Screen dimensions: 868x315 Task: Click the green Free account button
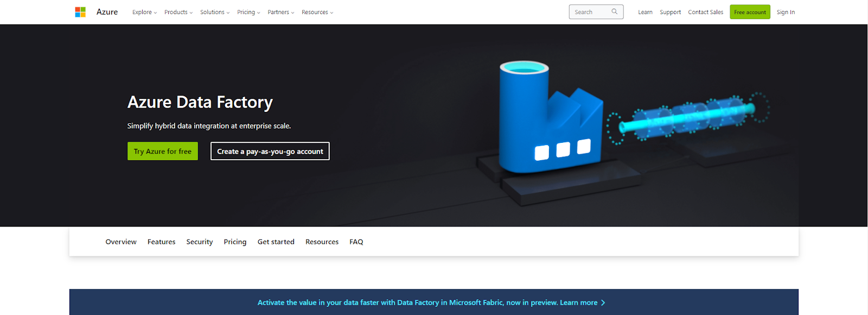click(x=750, y=12)
